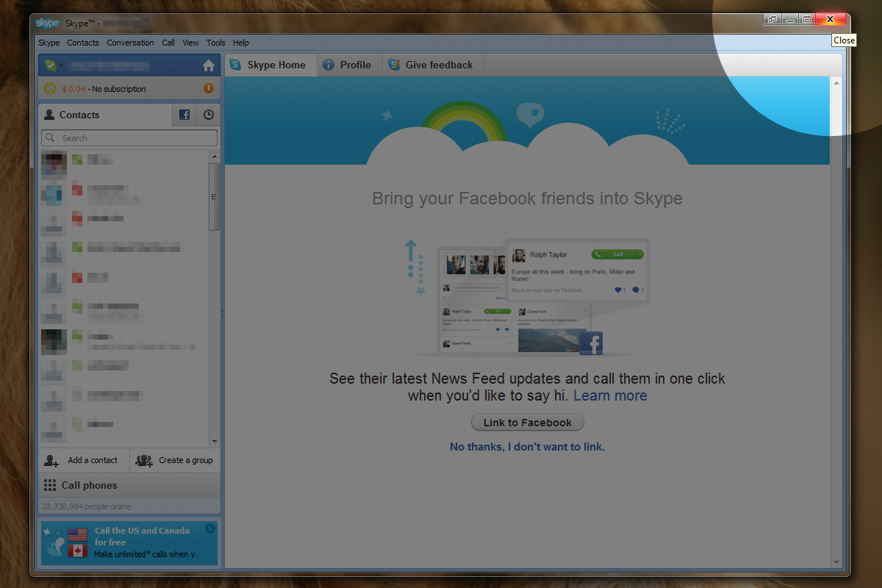Open the "Call the US and Canada" offer
882x588 pixels.
coord(129,542)
